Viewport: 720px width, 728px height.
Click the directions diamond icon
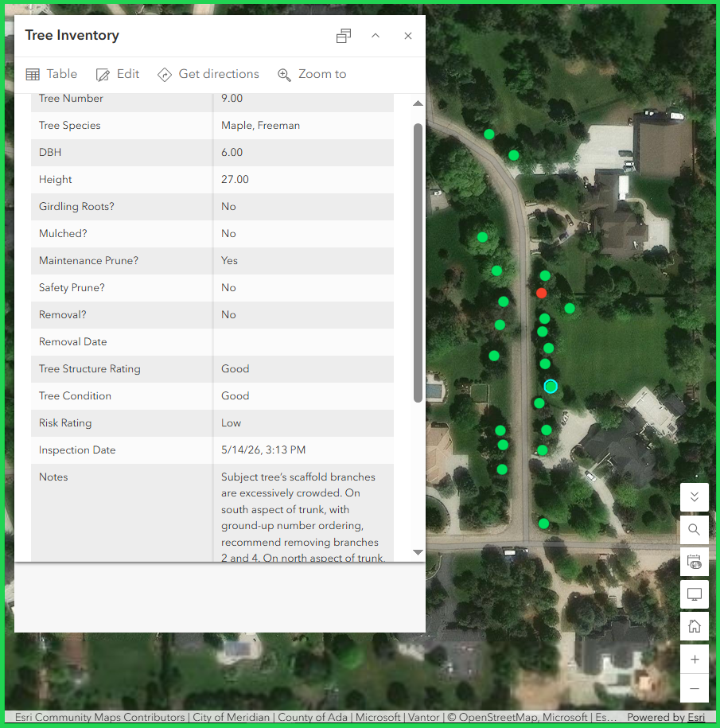click(x=165, y=75)
